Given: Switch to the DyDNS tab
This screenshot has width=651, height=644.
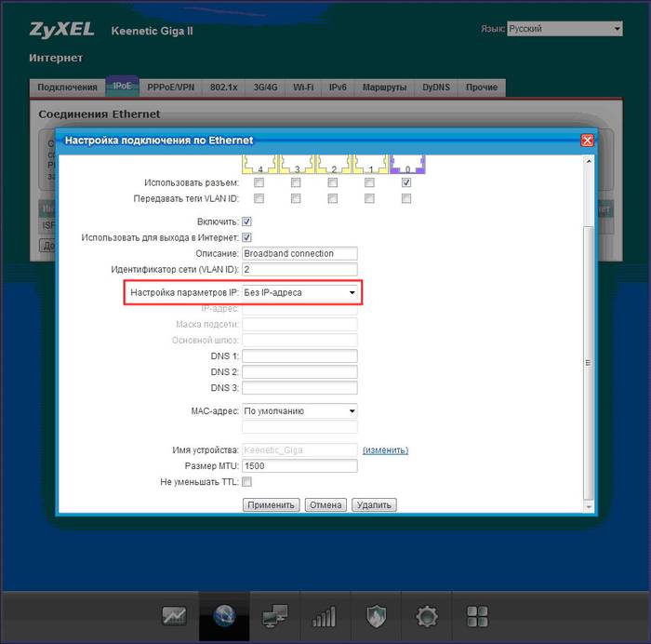Looking at the screenshot, I should [x=437, y=87].
